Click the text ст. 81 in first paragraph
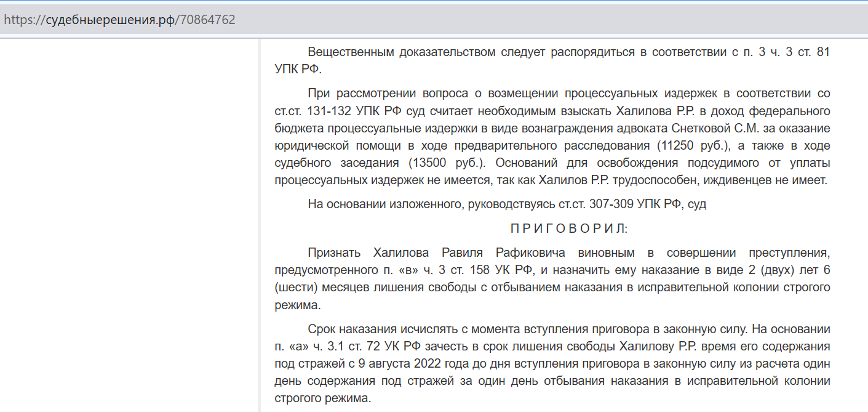Screen dimensions: 868x412 (x=813, y=52)
